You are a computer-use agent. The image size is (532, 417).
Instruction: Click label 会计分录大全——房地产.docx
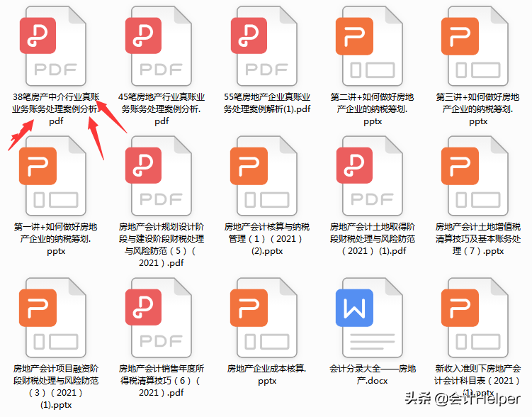373,374
